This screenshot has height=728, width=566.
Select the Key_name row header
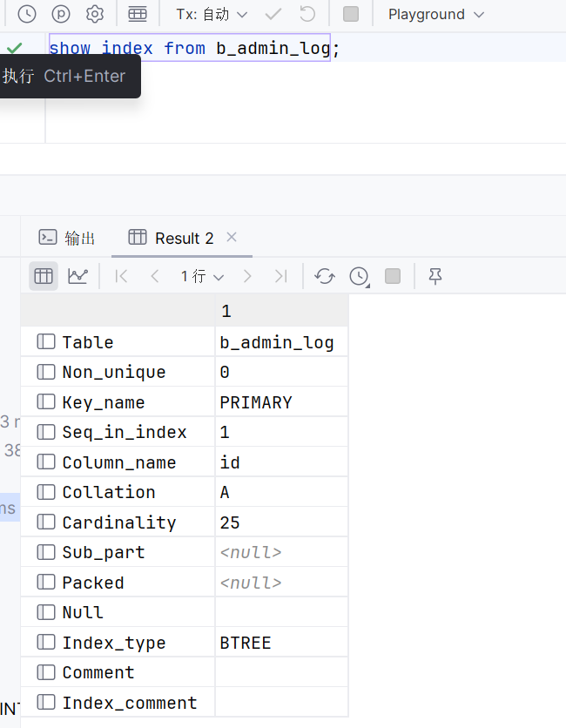coord(118,402)
